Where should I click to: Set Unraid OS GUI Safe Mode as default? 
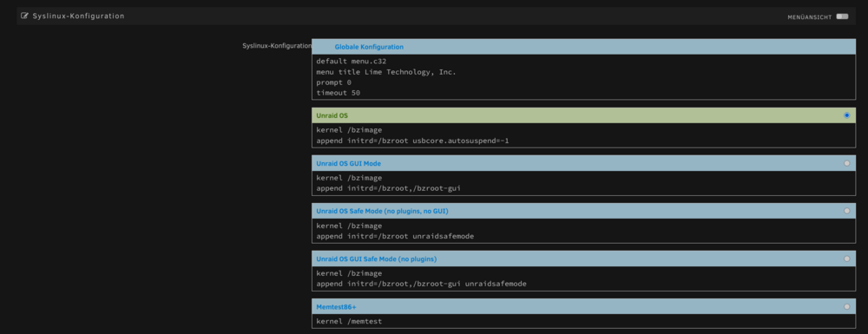846,259
